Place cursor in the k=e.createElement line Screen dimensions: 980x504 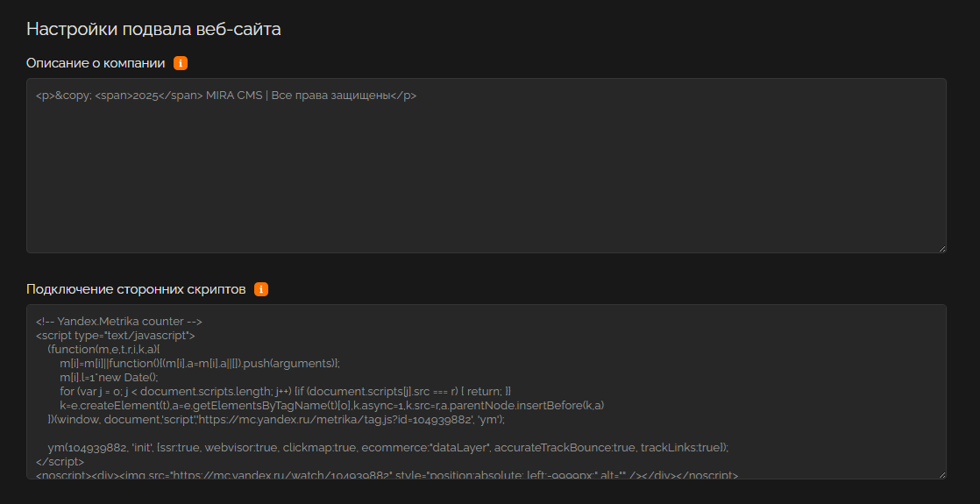coord(331,405)
